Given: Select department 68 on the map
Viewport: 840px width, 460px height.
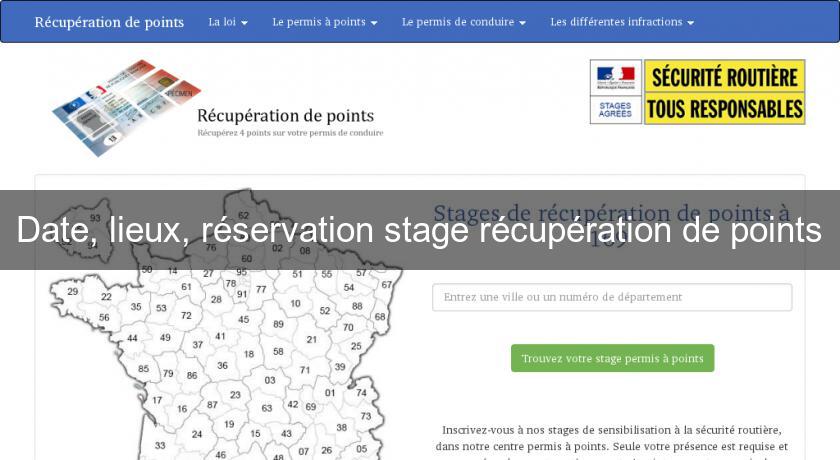Looking at the screenshot, I should click(x=380, y=317).
